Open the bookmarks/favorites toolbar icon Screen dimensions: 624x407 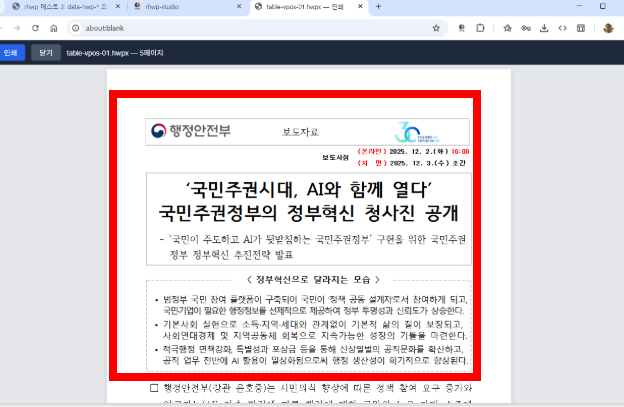click(x=507, y=28)
